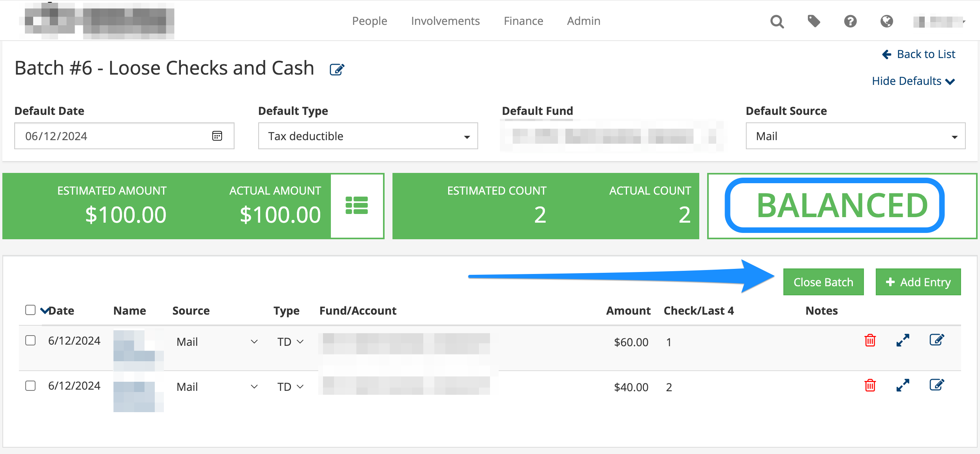Viewport: 980px width, 454px height.
Task: Click the $40.00 amount cell
Action: coord(631,387)
